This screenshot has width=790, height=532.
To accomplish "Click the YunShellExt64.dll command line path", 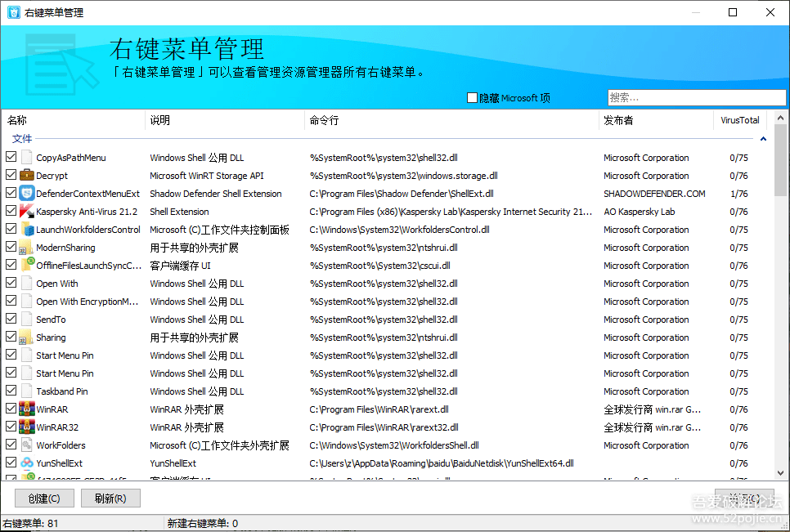I will pyautogui.click(x=442, y=463).
